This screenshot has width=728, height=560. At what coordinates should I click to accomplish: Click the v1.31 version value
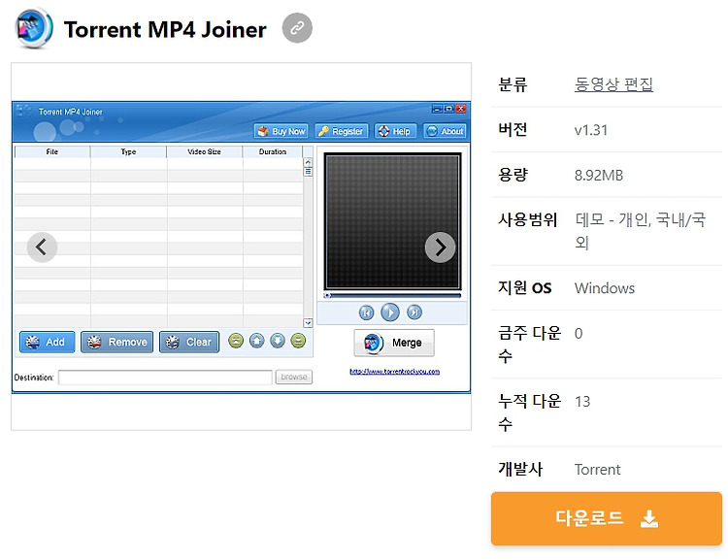tap(590, 129)
